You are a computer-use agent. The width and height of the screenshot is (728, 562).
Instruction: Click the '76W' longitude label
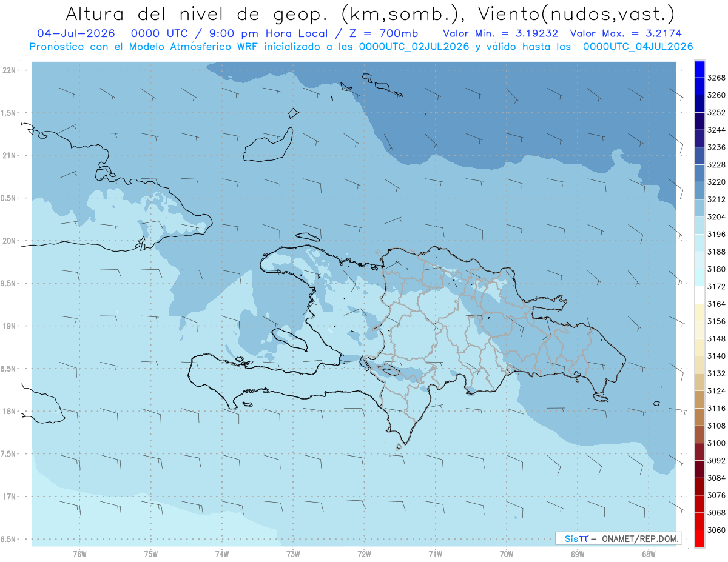point(79,553)
